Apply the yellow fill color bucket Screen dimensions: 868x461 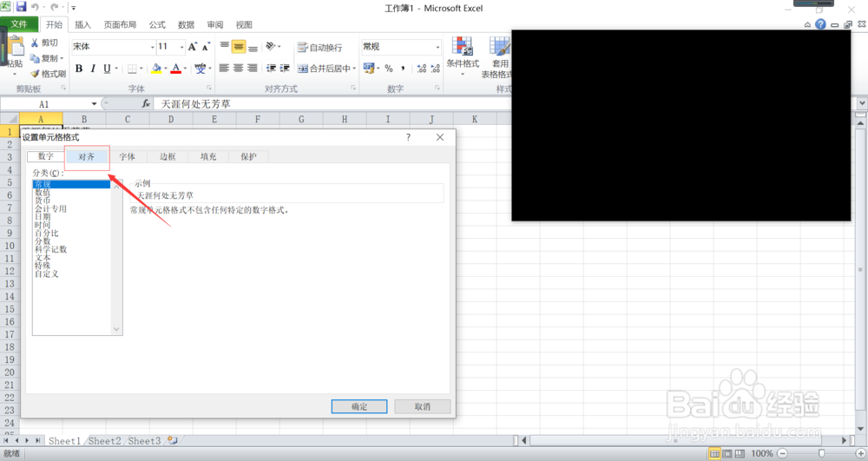click(156, 69)
